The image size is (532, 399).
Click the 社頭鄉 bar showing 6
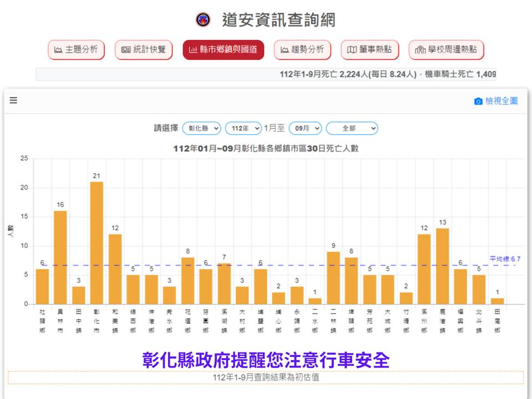pos(42,287)
